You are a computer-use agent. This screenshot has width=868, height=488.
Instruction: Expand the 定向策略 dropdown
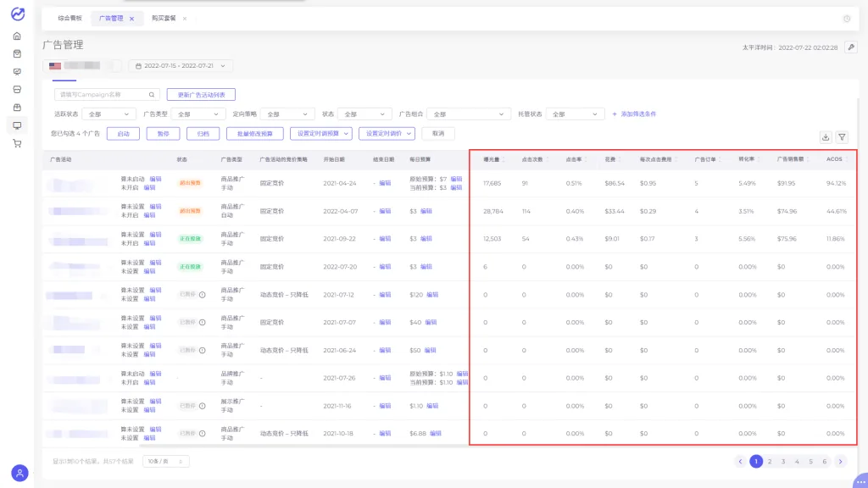click(287, 114)
